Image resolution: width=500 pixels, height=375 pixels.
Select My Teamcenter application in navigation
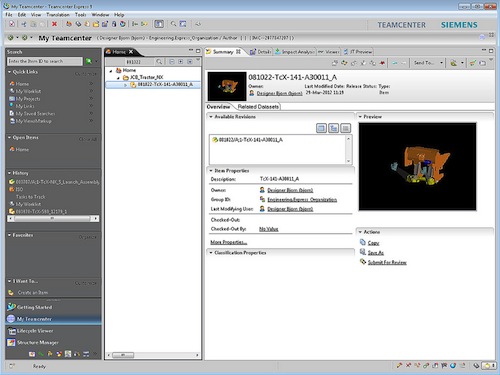pyautogui.click(x=53, y=319)
